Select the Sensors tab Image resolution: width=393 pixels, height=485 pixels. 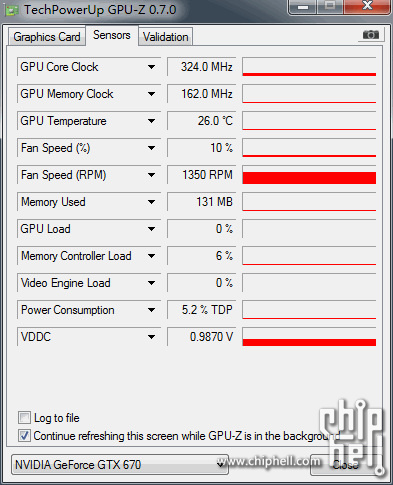click(x=112, y=35)
